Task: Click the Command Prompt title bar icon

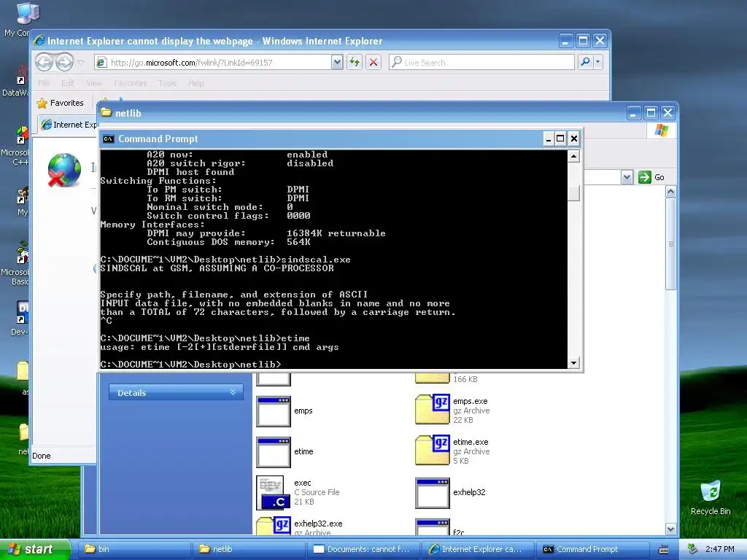Action: pyautogui.click(x=109, y=139)
